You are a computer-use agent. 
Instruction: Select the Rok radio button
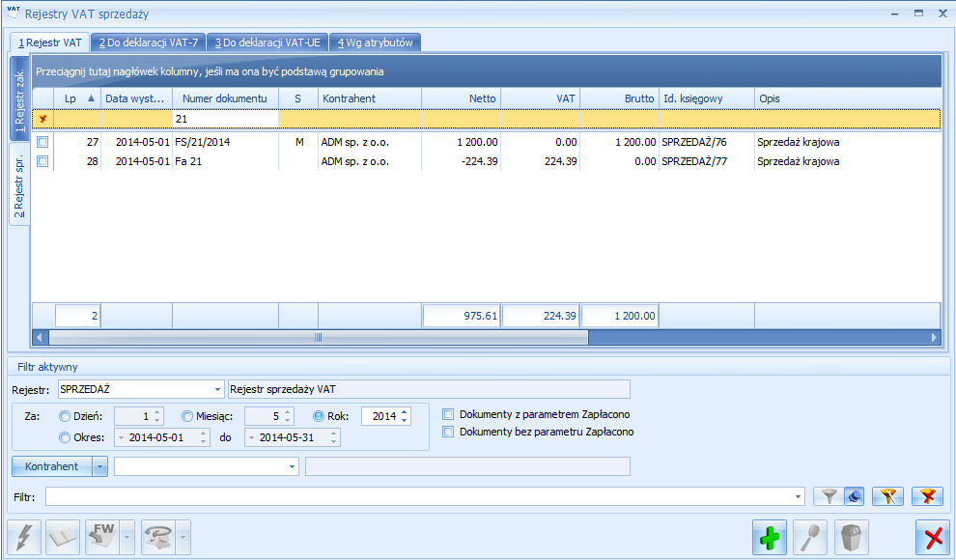point(319,417)
